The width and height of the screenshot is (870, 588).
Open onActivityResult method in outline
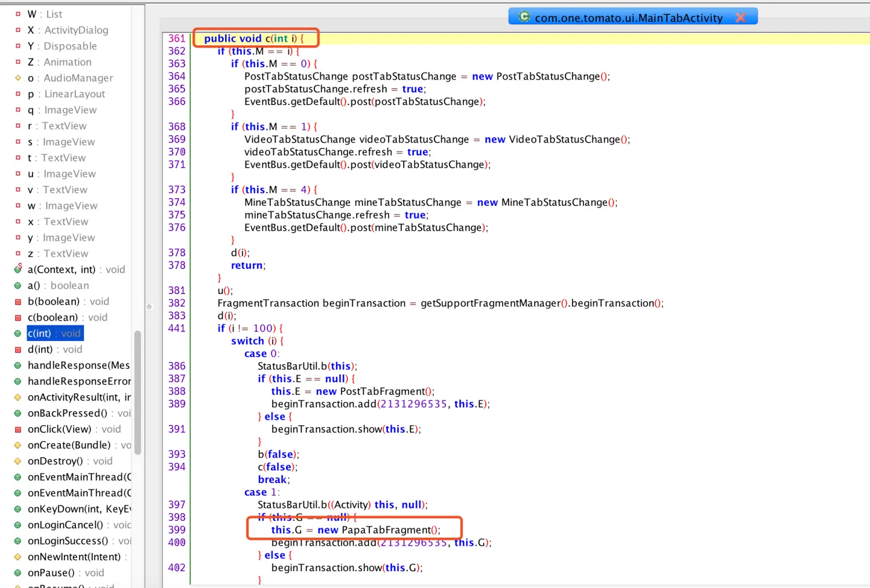click(x=79, y=397)
